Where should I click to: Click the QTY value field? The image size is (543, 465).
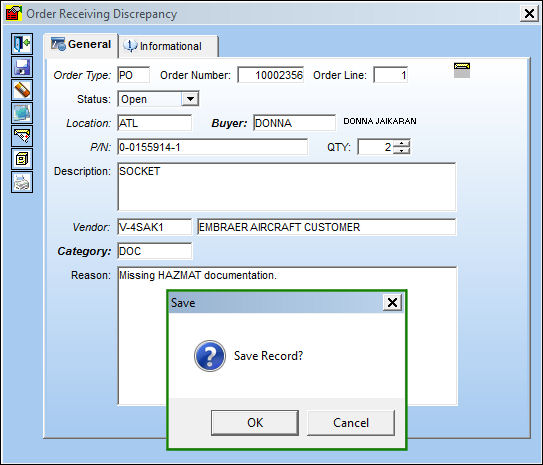click(376, 147)
